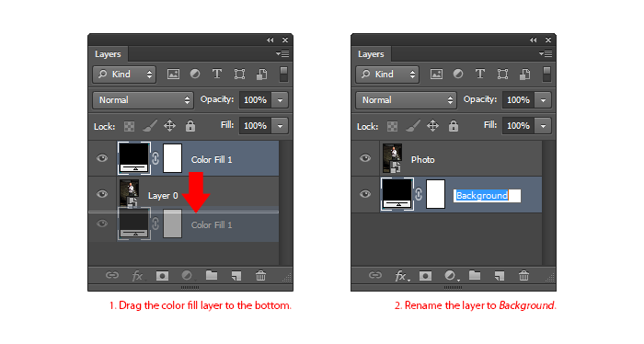644x344 pixels.
Task: Toggle mask link on Color Fill 1
Action: point(155,158)
